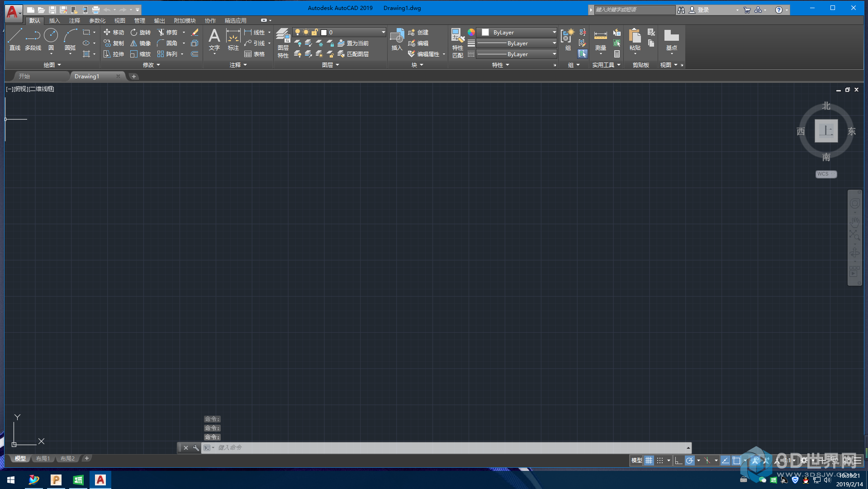Click the Table (表格) tool

254,54
